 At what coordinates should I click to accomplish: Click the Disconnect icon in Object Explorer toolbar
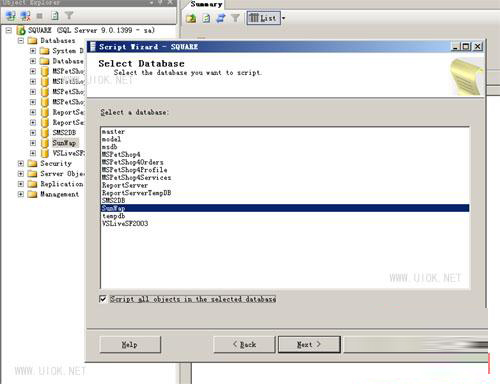pyautogui.click(x=25, y=15)
